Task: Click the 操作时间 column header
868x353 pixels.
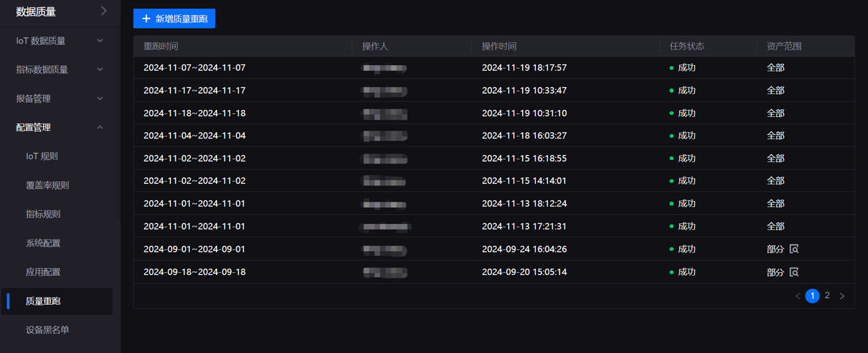Action: [x=499, y=46]
